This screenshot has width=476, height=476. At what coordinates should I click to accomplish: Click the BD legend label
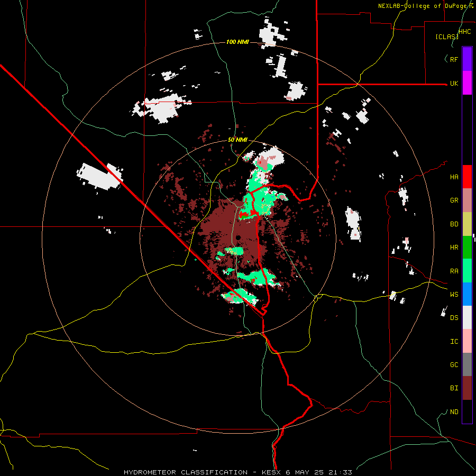point(454,224)
